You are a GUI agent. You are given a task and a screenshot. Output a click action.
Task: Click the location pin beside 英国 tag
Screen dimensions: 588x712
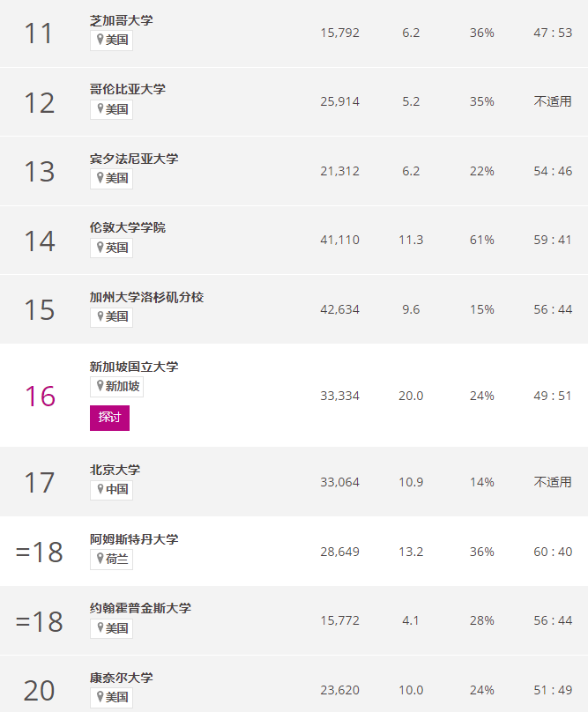pyautogui.click(x=100, y=247)
